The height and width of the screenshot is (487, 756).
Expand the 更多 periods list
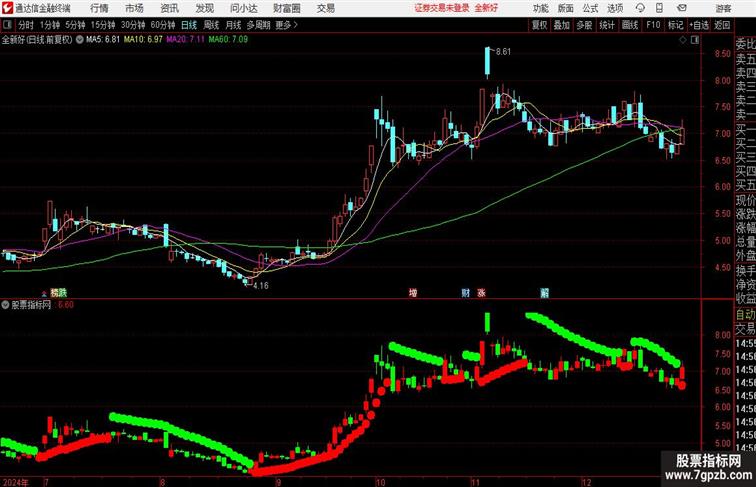[x=286, y=25]
